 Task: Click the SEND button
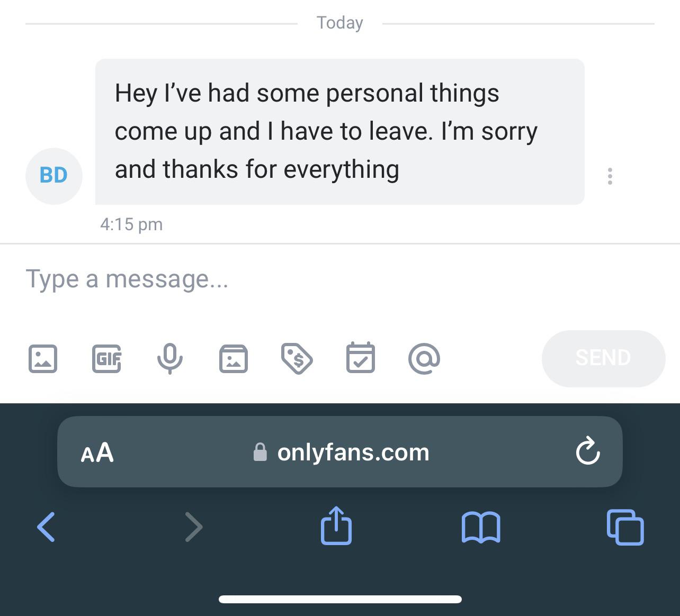tap(603, 358)
